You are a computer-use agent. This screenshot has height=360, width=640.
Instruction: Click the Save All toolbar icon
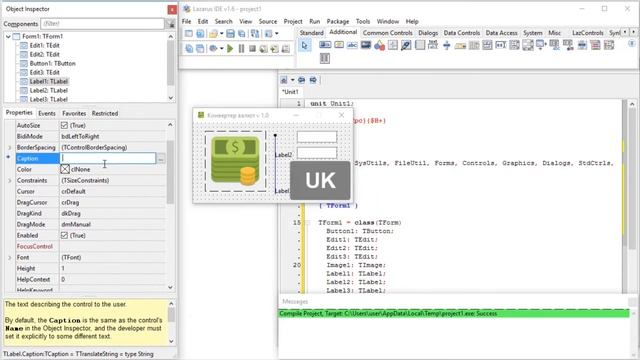(x=242, y=34)
